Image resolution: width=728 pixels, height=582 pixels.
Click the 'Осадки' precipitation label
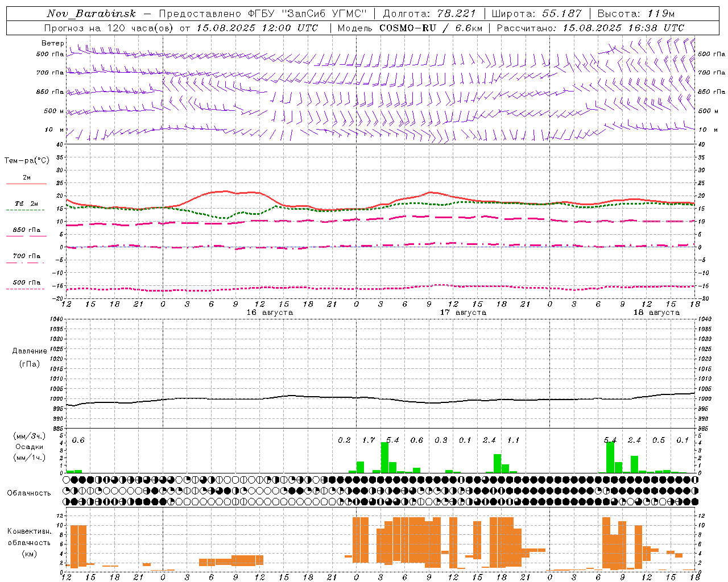[29, 447]
